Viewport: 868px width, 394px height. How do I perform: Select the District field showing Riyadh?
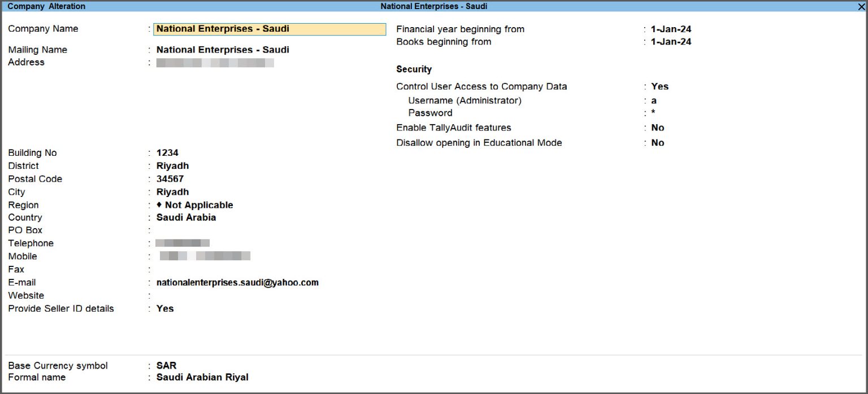(172, 165)
